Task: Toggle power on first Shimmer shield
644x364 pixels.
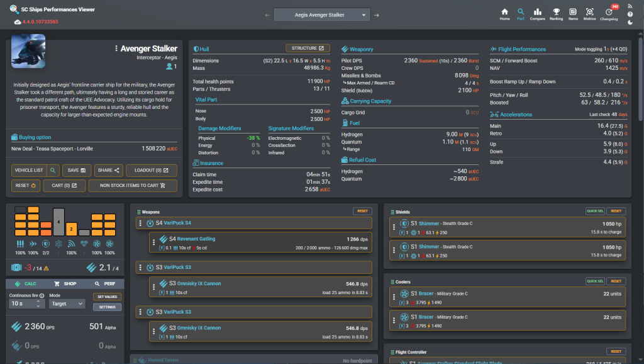Action: [x=404, y=224]
